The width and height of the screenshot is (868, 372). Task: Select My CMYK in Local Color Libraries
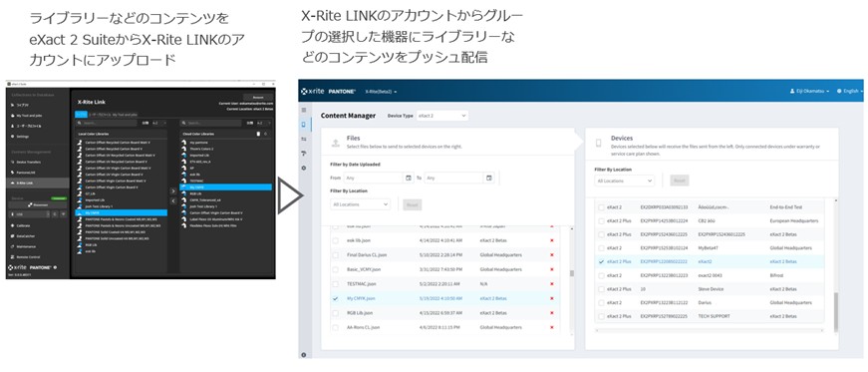pos(122,212)
